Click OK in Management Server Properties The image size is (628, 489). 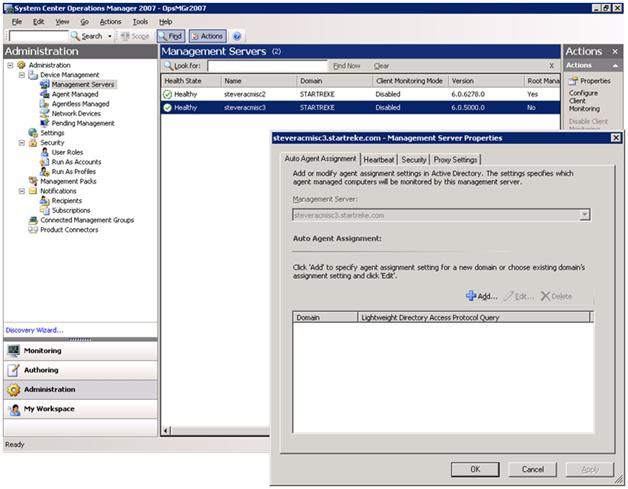click(475, 469)
